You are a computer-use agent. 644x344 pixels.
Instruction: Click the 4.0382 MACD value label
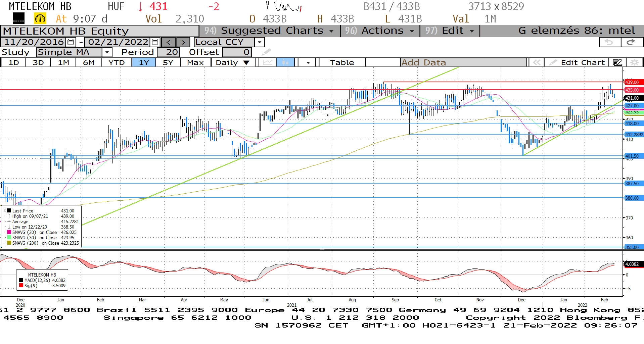click(x=634, y=264)
